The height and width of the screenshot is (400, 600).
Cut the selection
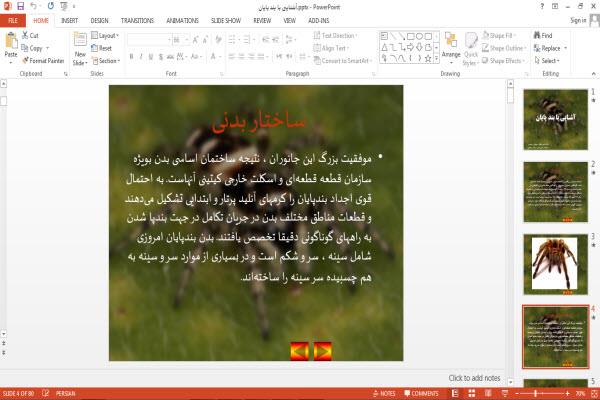(x=31, y=35)
